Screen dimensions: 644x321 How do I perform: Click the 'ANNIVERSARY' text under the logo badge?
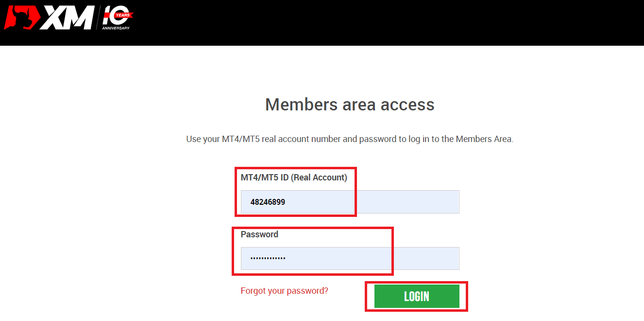point(115,27)
